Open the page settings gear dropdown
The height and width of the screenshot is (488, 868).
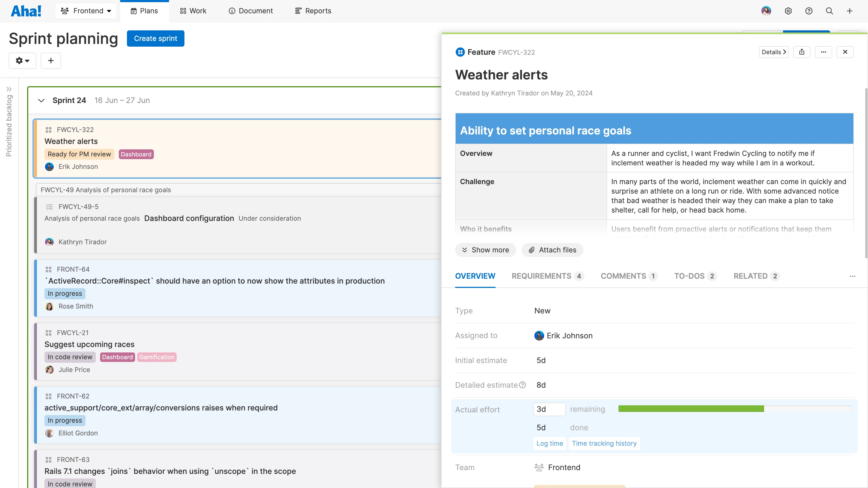(22, 61)
